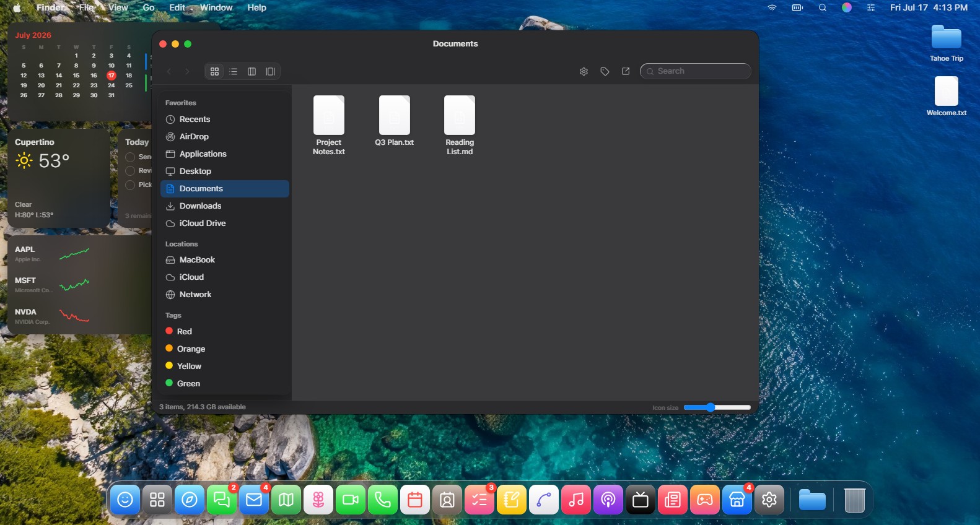Open the Finder menu
This screenshot has height=525, width=980.
pyautogui.click(x=51, y=7)
